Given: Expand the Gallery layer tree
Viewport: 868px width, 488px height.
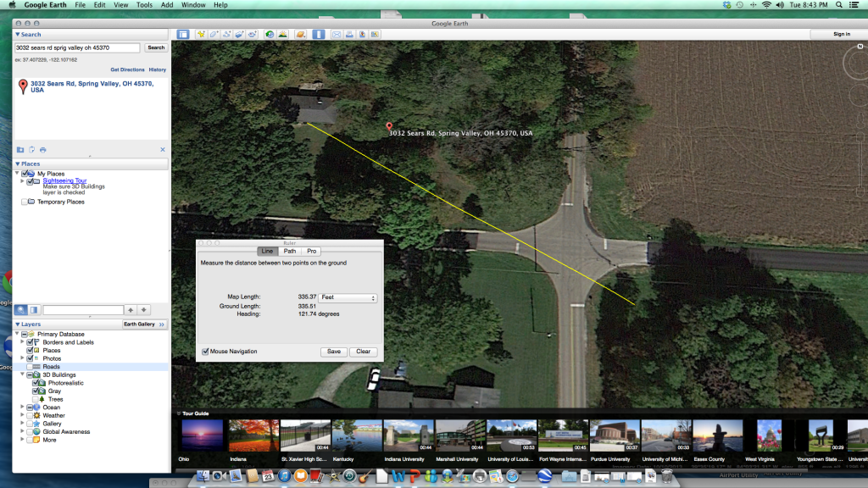Looking at the screenshot, I should [23, 424].
